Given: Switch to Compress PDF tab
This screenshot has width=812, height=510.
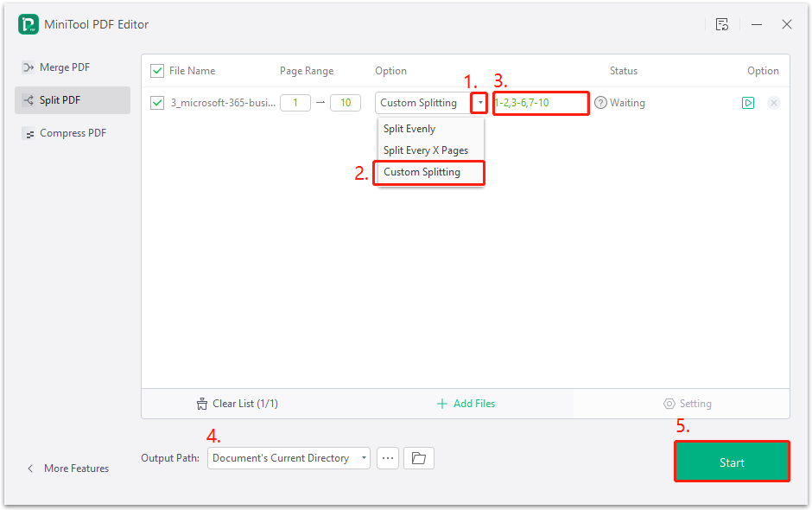Looking at the screenshot, I should 73,133.
